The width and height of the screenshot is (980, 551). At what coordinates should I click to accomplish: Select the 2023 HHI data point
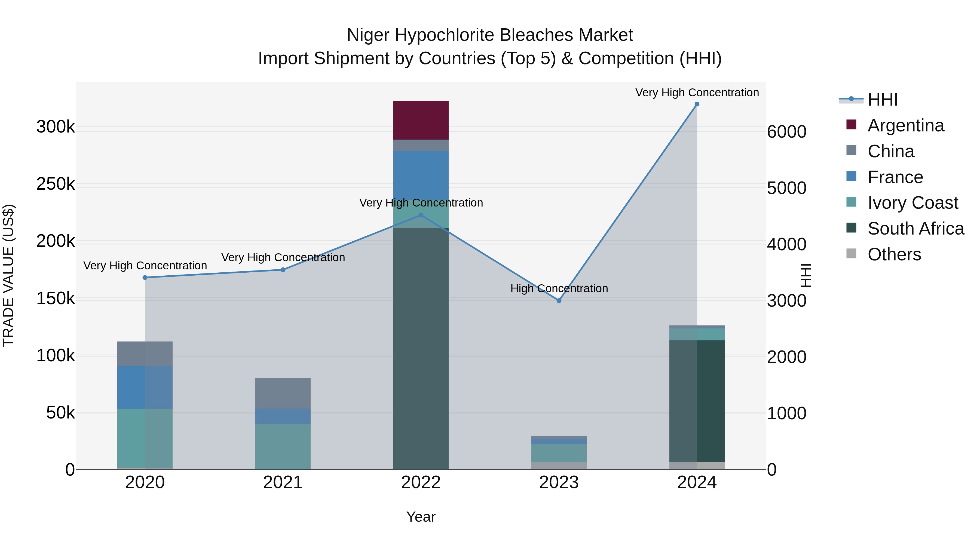pyautogui.click(x=559, y=301)
